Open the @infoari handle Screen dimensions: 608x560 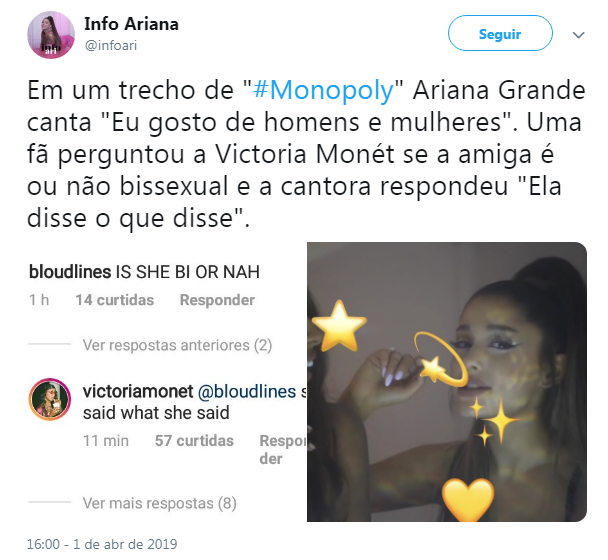pyautogui.click(x=111, y=46)
